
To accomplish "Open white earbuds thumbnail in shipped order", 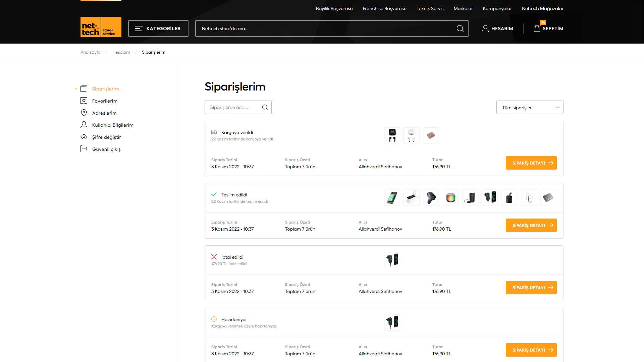I will tap(412, 135).
